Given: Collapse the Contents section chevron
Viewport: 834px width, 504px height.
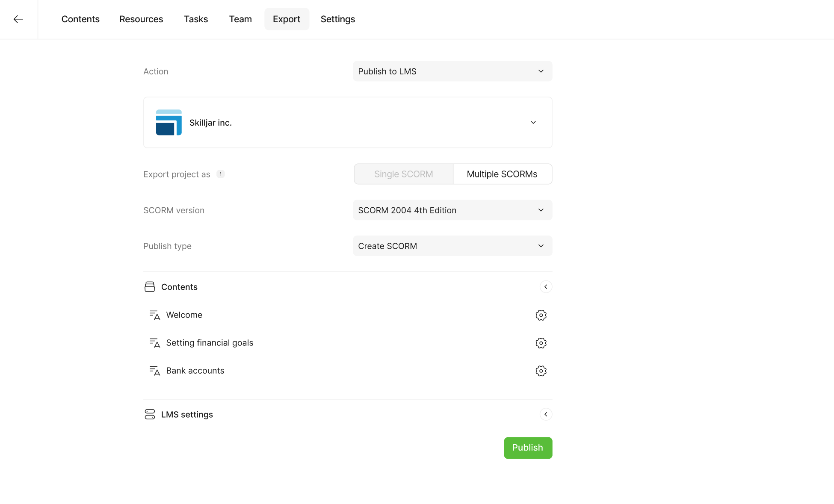Looking at the screenshot, I should pos(546,287).
